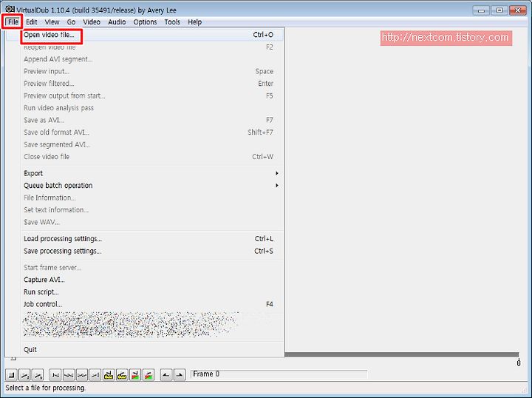Click status text 'Select a file for processing.'
The height and width of the screenshot is (398, 532).
pyautogui.click(x=46, y=388)
